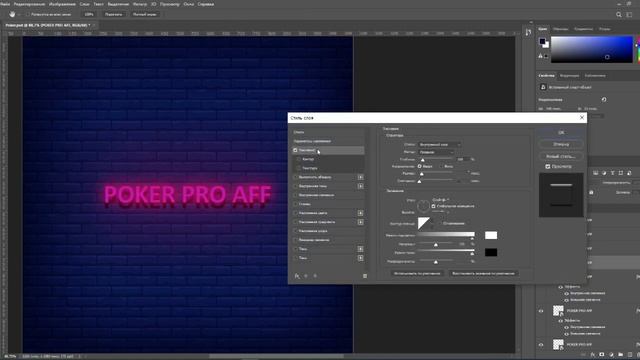Click the black shadow color swatch
Image resolution: width=640 pixels, height=360 pixels.
(x=491, y=252)
